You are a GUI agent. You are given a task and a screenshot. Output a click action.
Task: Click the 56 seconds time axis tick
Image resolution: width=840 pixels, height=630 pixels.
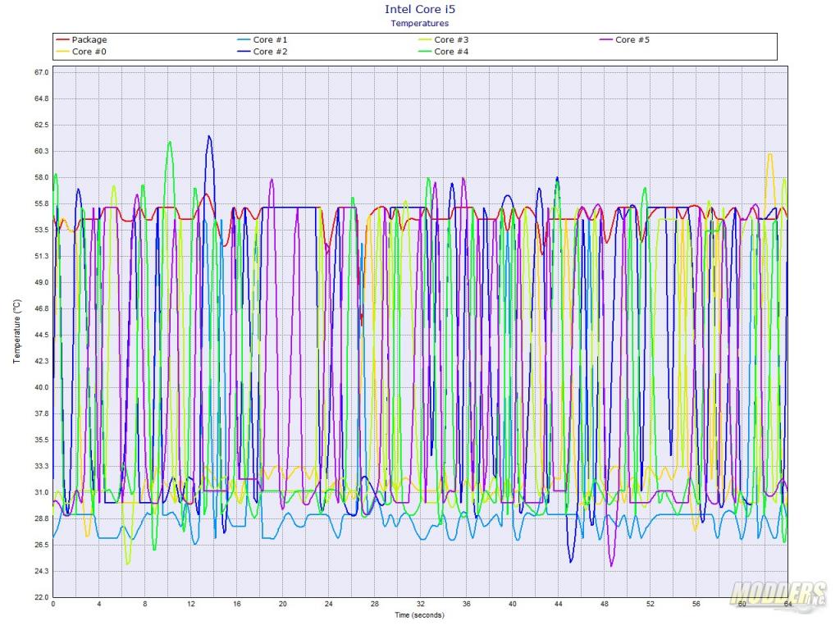click(x=696, y=604)
